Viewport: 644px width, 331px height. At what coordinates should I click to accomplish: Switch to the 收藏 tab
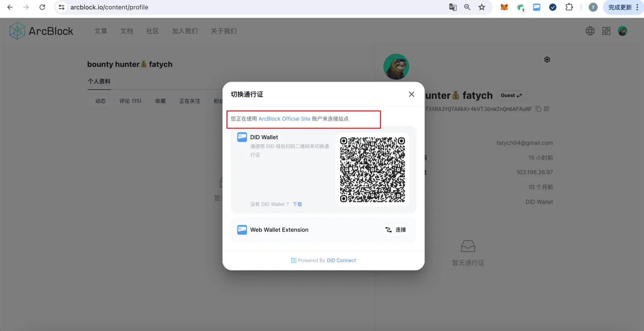(x=161, y=101)
